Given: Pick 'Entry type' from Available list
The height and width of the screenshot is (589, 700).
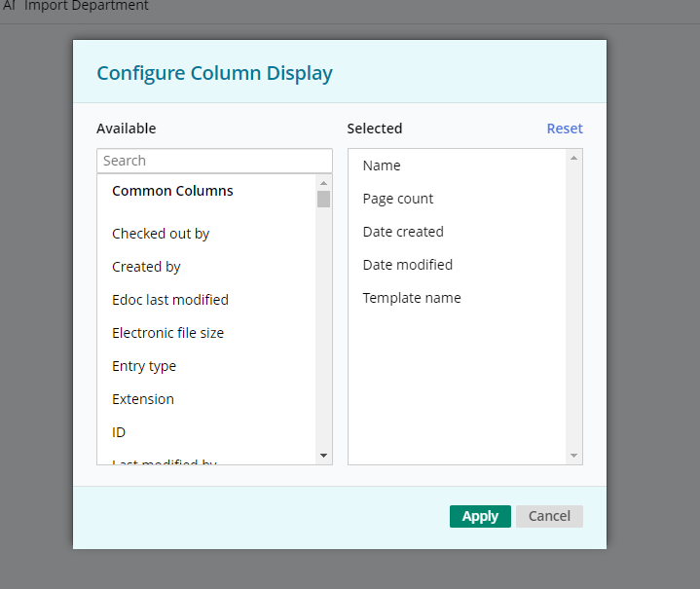Looking at the screenshot, I should click(144, 366).
